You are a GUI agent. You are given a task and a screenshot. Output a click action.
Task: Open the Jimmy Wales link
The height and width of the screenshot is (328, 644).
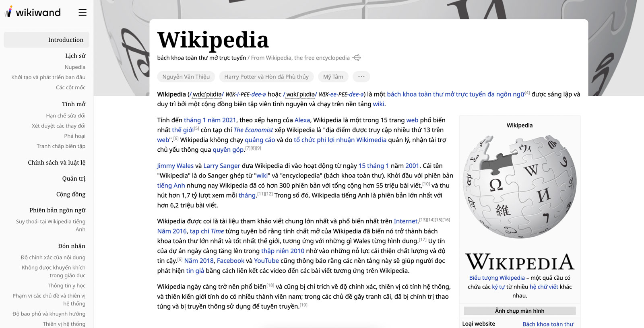coord(175,166)
